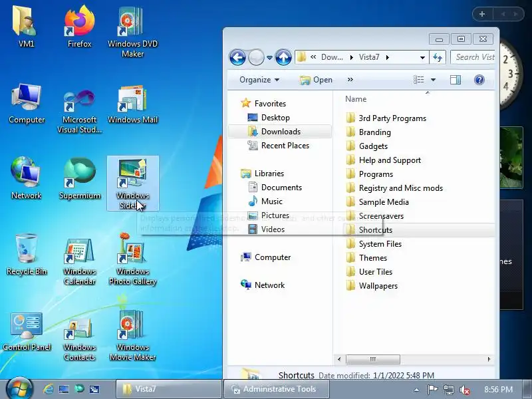This screenshot has height=399, width=532.
Task: Launch Supermium from quick launch bar
Action: 79,388
